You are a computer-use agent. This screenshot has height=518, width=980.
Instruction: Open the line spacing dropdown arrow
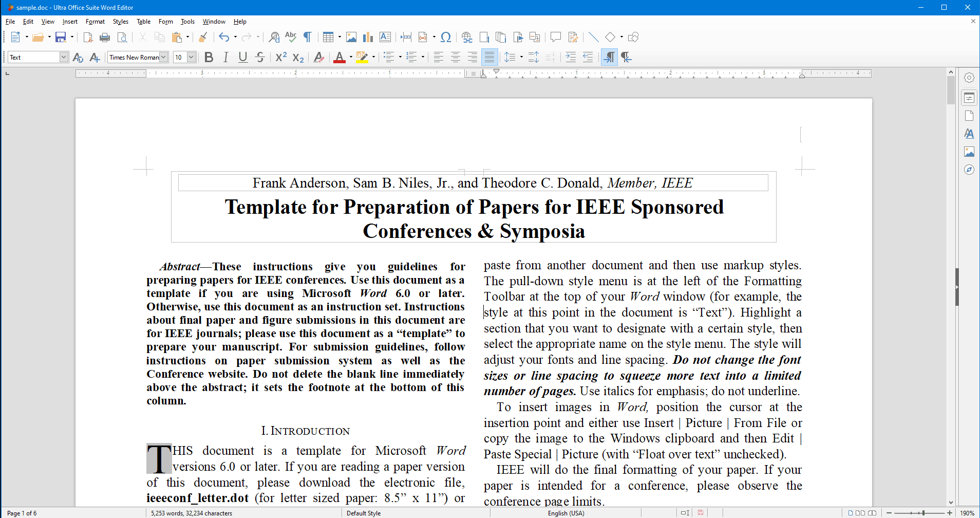[521, 57]
